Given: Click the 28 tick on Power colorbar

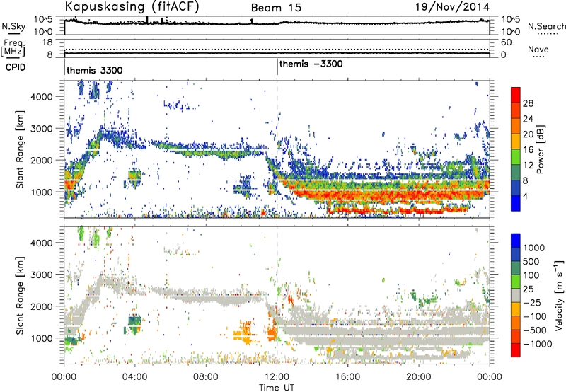Looking at the screenshot, I should point(528,103).
